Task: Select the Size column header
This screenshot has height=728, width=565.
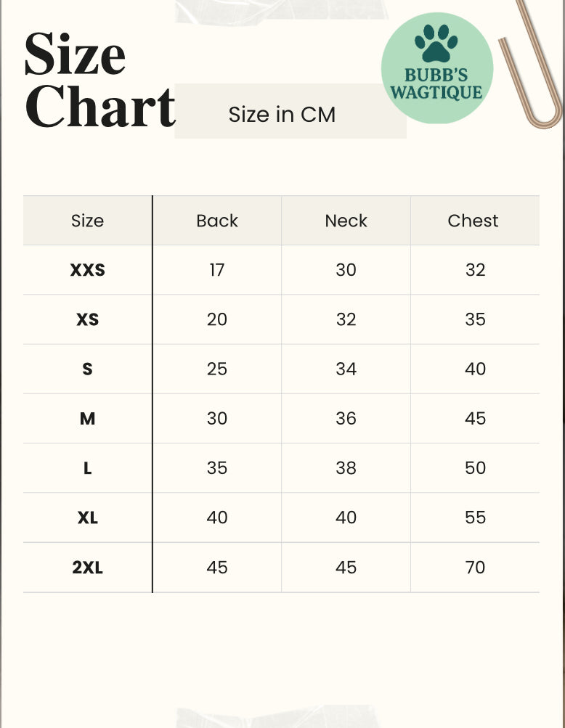Action: click(87, 221)
